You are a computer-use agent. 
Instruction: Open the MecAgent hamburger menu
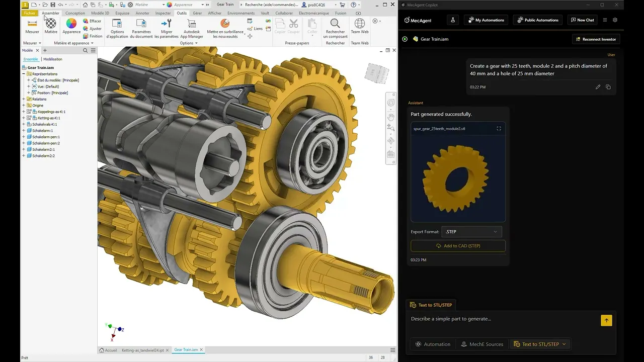tap(605, 20)
